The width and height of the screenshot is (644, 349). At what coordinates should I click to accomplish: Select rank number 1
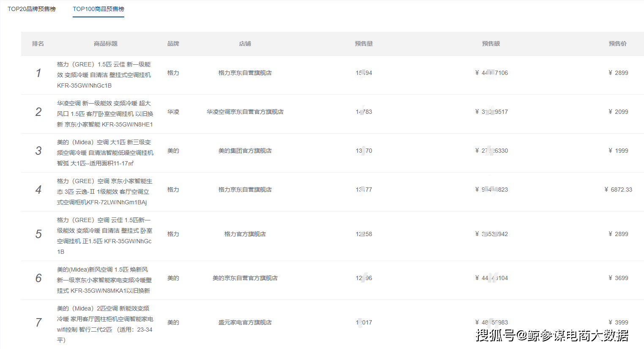pyautogui.click(x=38, y=73)
